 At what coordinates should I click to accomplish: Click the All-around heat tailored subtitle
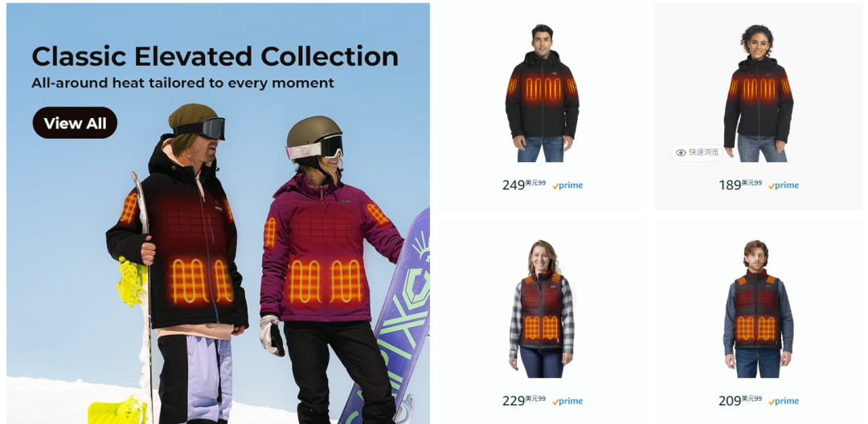click(x=182, y=83)
